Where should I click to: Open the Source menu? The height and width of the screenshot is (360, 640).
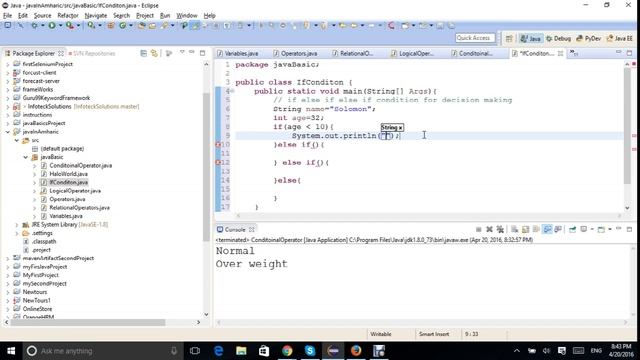pos(42,16)
